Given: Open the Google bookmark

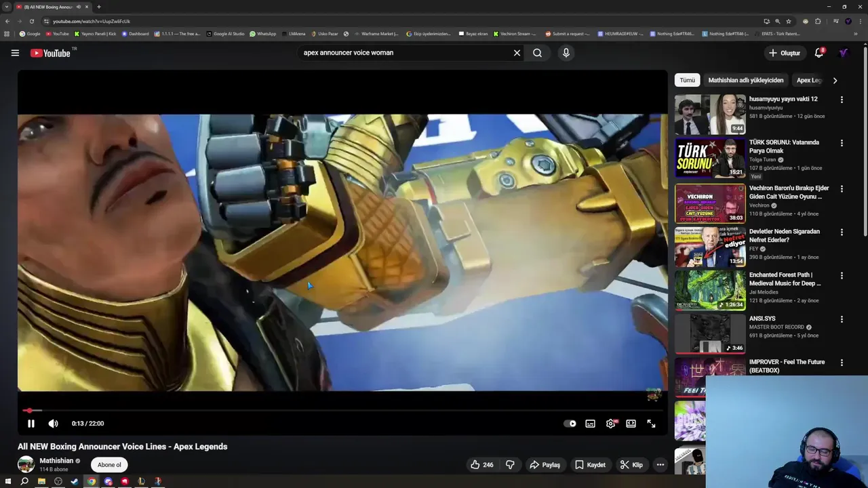Looking at the screenshot, I should tap(30, 34).
